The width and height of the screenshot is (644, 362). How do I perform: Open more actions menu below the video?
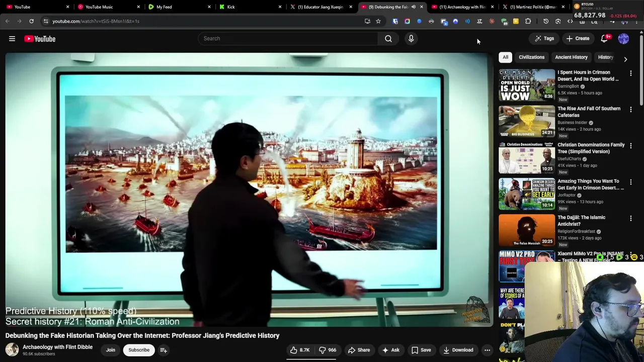(487, 350)
